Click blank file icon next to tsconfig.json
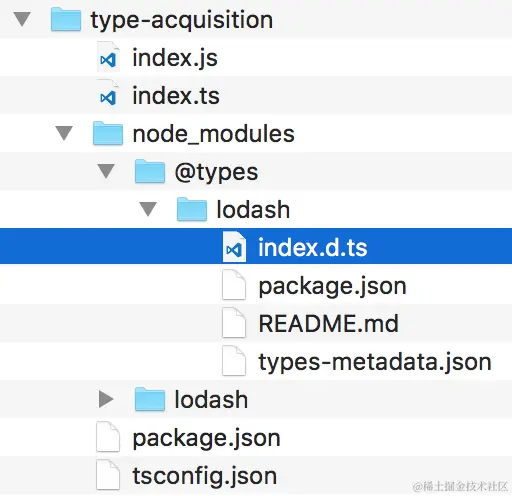This screenshot has width=512, height=496. click(108, 475)
